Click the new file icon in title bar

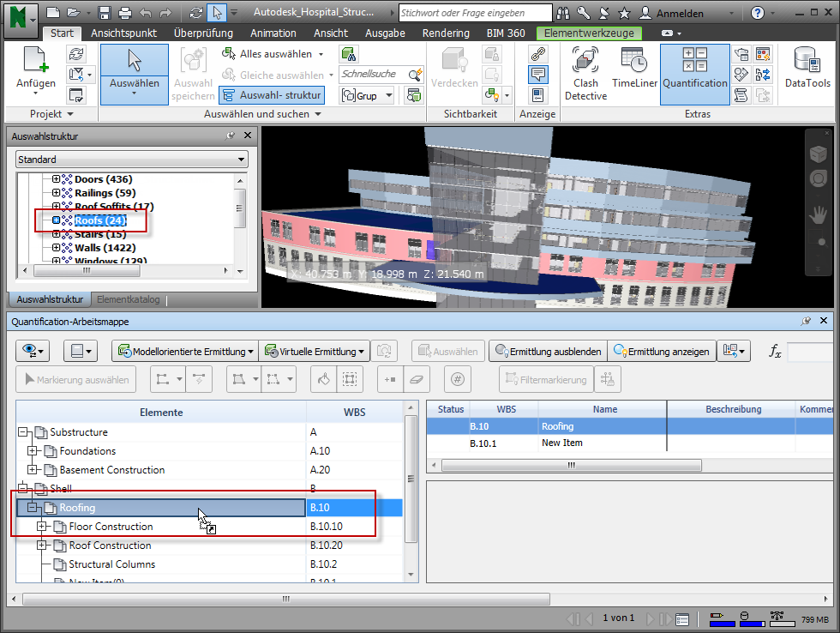point(53,12)
